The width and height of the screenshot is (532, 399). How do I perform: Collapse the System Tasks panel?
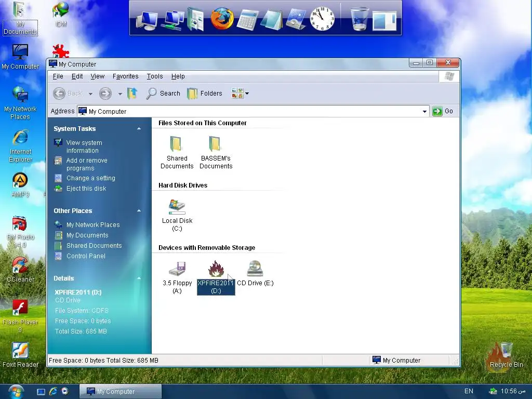139,129
